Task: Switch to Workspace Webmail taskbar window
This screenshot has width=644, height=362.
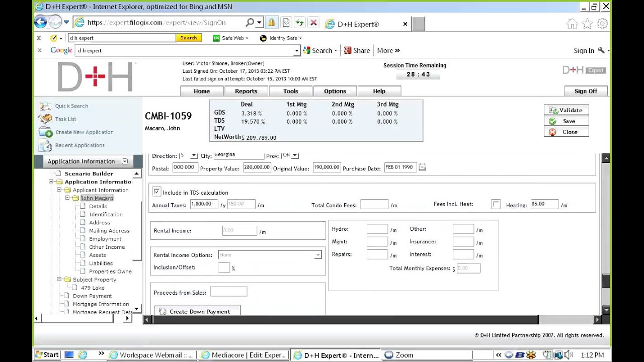Action: point(151,355)
